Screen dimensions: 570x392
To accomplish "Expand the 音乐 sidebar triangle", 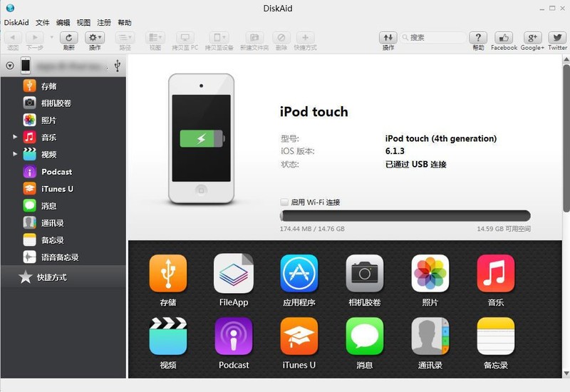I will (x=15, y=137).
